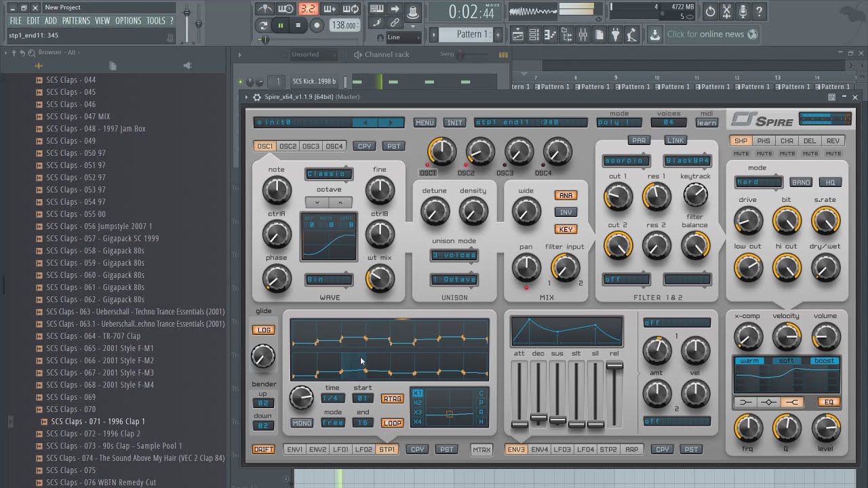Select SCS Claps - 047 MIX in browser
Screen dimensions: 868x488
click(x=78, y=117)
